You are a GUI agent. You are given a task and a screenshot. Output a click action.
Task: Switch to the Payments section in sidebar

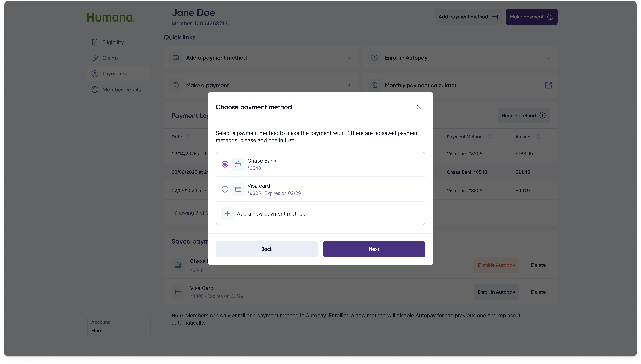point(114,73)
